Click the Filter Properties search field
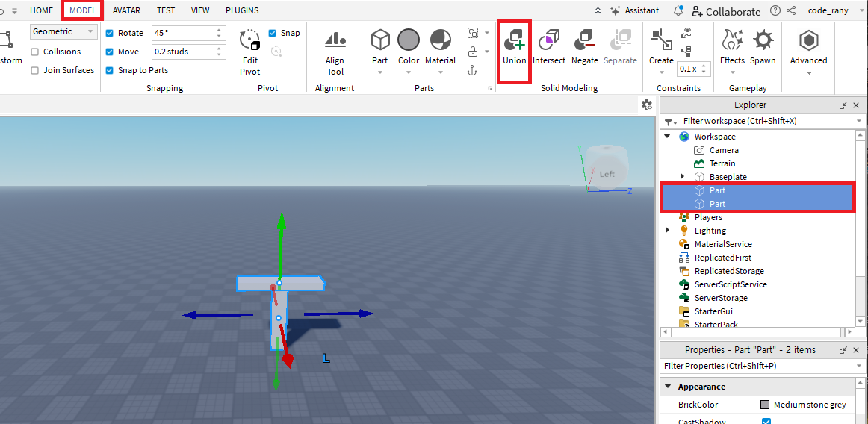 (762, 366)
